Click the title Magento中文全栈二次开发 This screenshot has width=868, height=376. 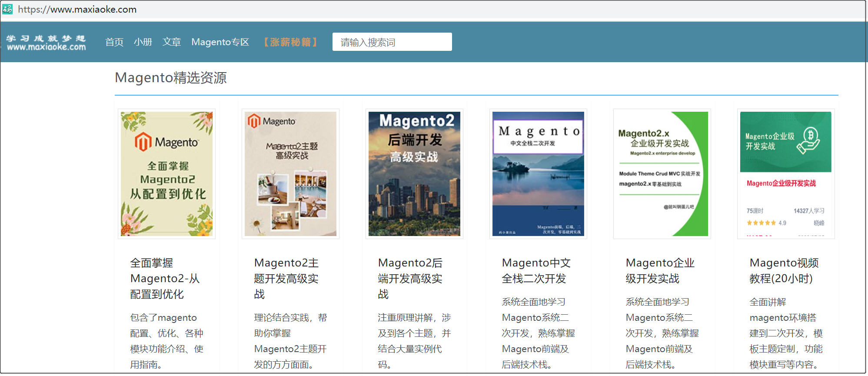click(x=536, y=271)
